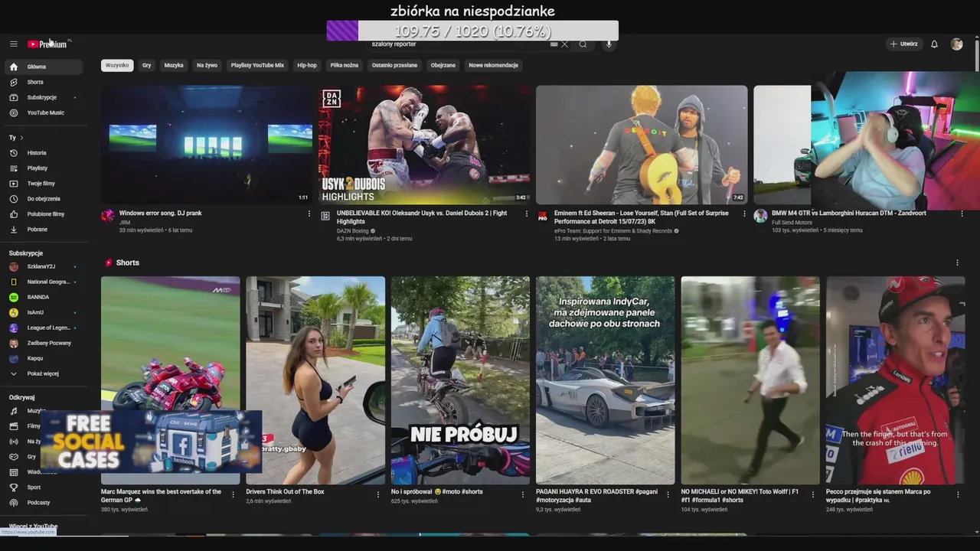Open options for Marc Marquez short
980x551 pixels.
233,494
